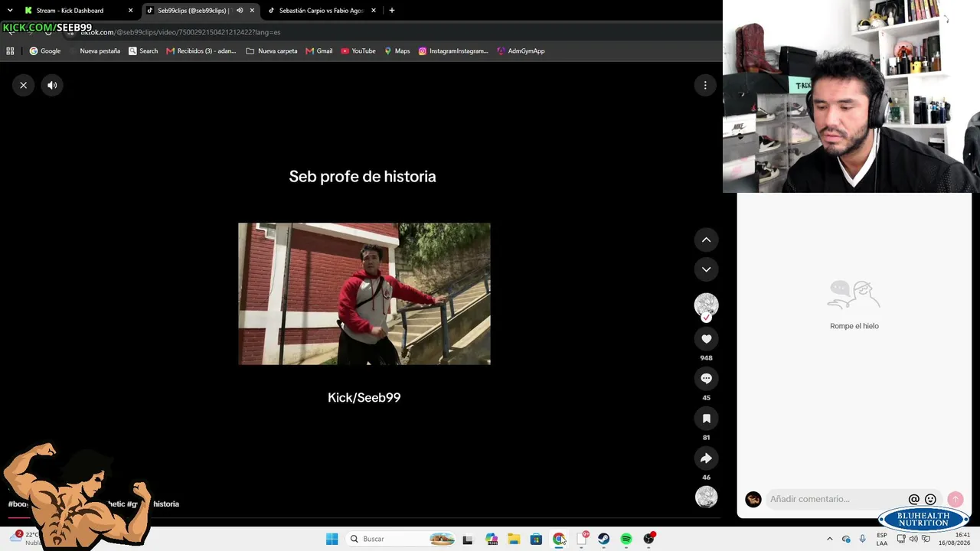This screenshot has width=980, height=551.
Task: Open the Instagram bookmark
Action: (x=453, y=51)
